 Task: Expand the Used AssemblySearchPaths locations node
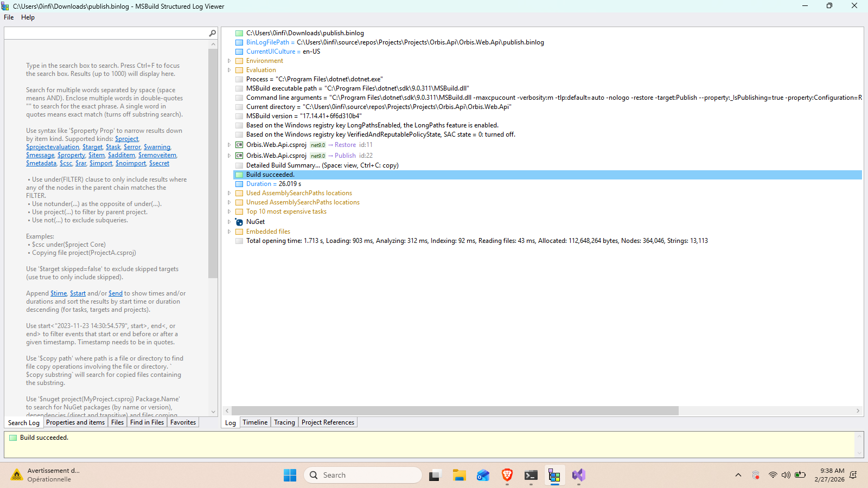tap(229, 192)
